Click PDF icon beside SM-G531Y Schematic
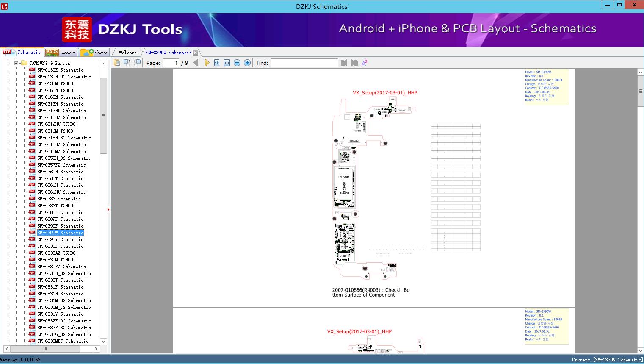644x364 pixels. [x=32, y=314]
